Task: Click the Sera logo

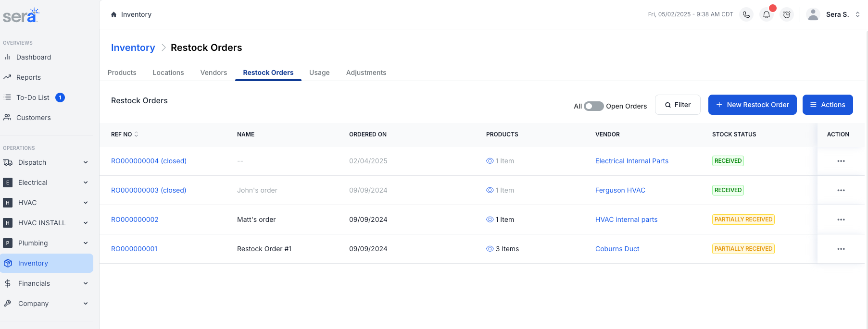Action: tap(21, 15)
